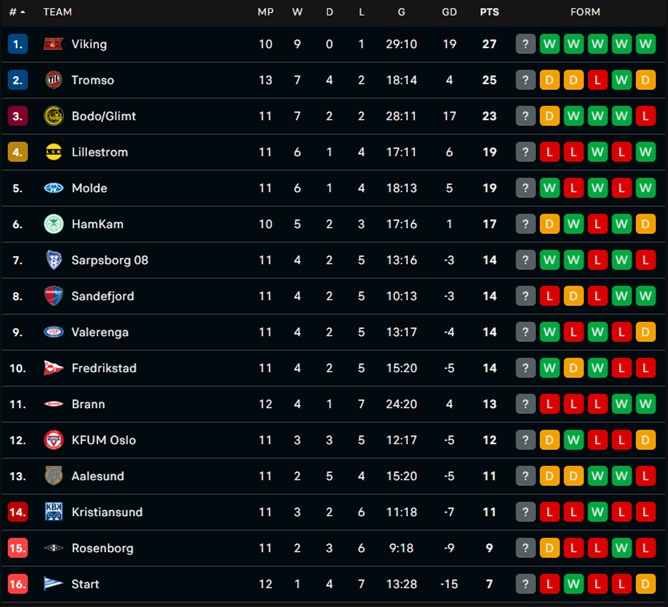Viewport: 668px width, 607px height.
Task: Click the Kristiansund KBK logo
Action: point(54,512)
